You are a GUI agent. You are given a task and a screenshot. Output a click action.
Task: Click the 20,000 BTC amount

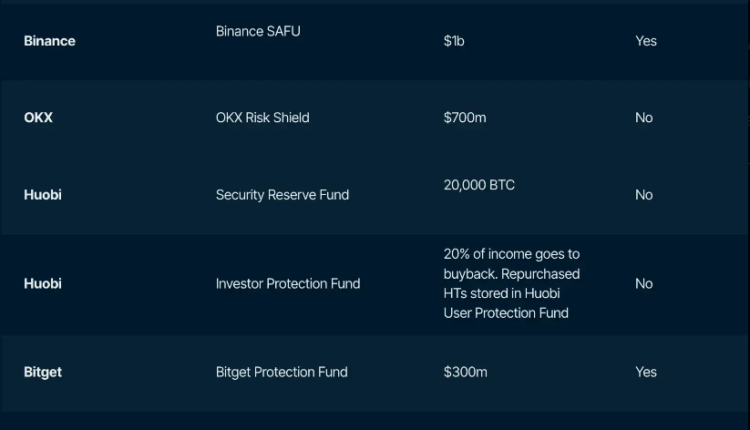(479, 185)
